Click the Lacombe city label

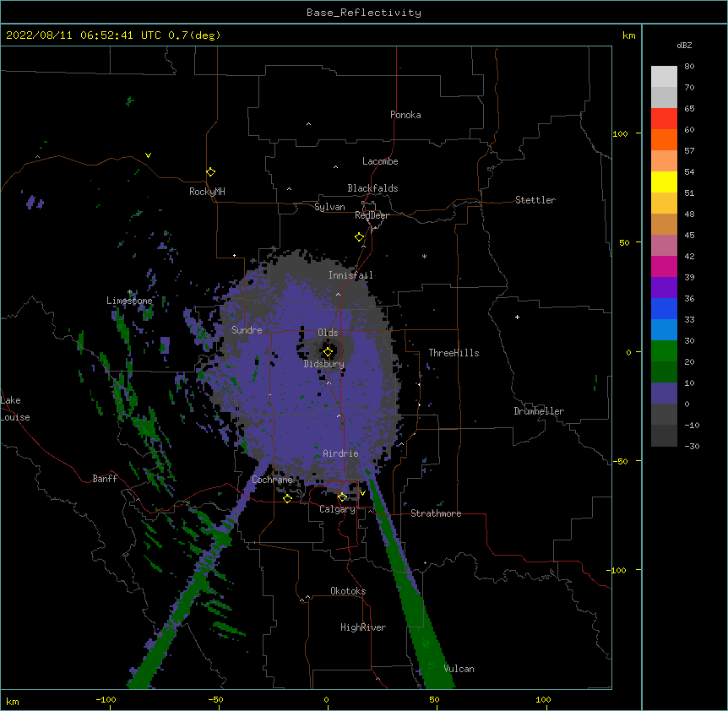click(380, 161)
